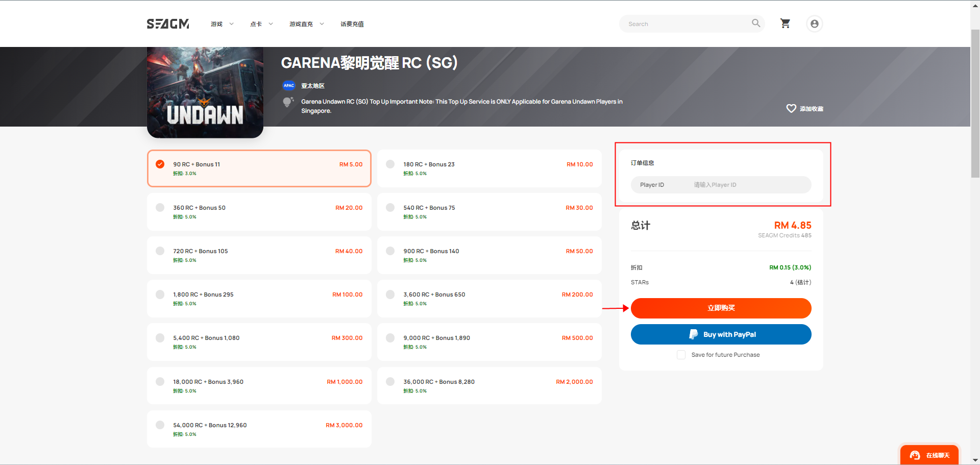Select the 90 RC + Bonus 11 option
980x465 pixels.
tap(259, 168)
